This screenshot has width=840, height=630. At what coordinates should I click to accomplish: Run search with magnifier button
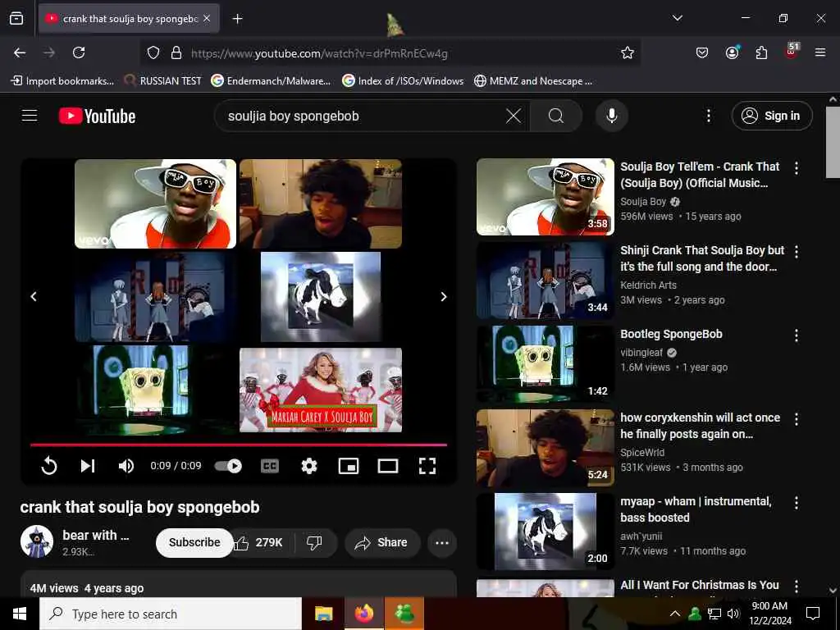(x=556, y=116)
